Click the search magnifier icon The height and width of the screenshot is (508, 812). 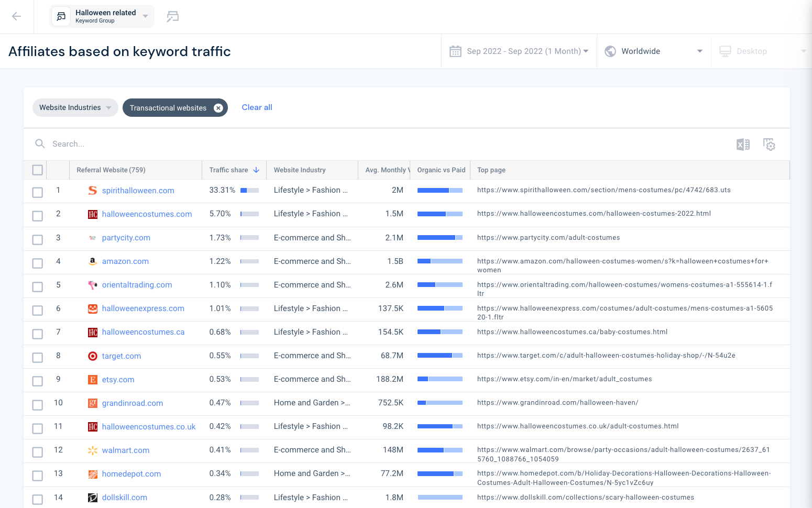(40, 143)
